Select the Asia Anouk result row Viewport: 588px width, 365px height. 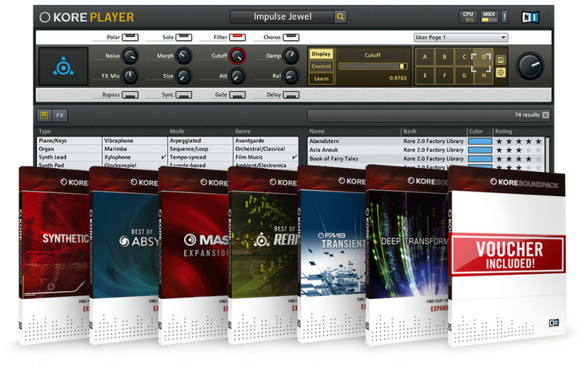pyautogui.click(x=425, y=150)
